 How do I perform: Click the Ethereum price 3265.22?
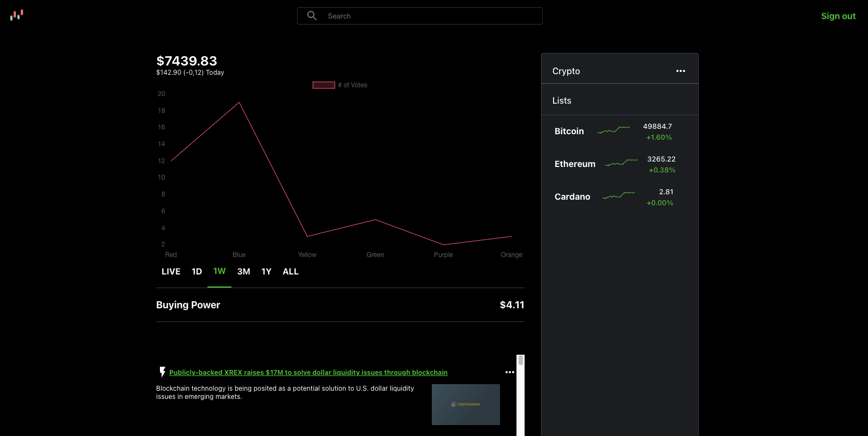pyautogui.click(x=661, y=159)
